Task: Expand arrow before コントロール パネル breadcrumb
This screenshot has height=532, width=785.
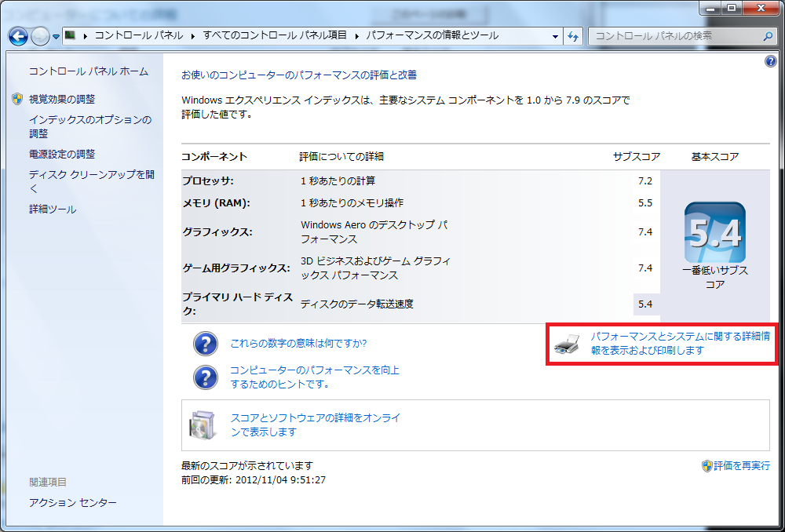Action: pyautogui.click(x=86, y=36)
